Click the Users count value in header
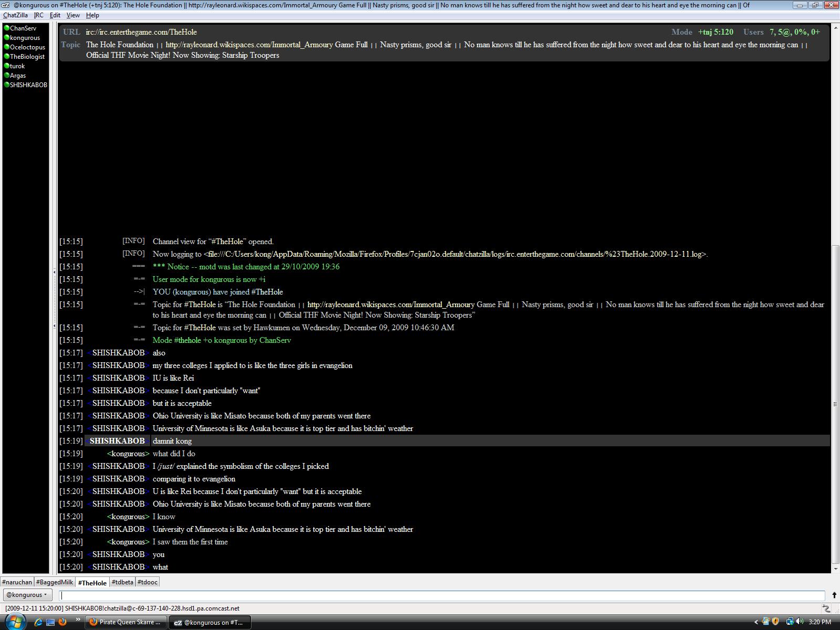840x630 pixels. (x=795, y=32)
